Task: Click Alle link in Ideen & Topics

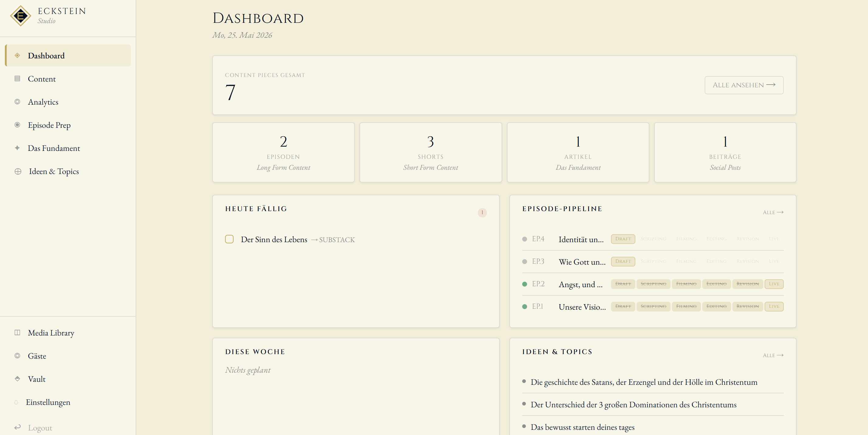Action: click(773, 355)
